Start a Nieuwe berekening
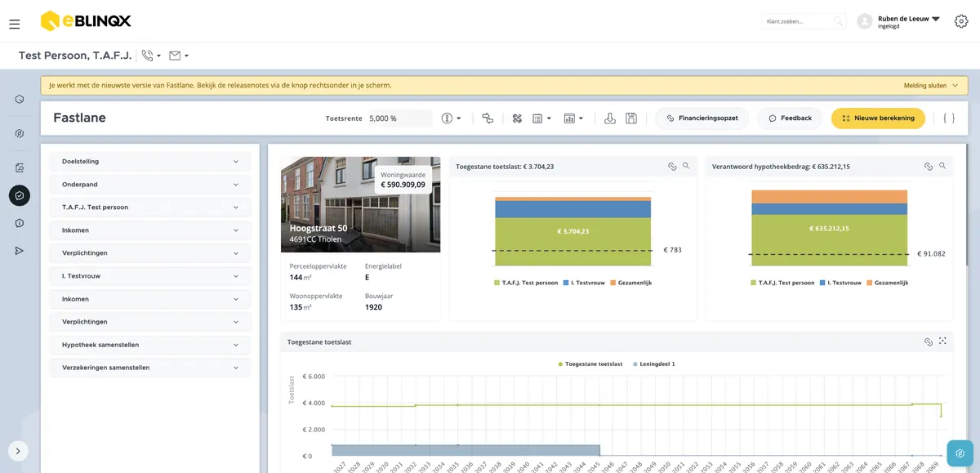 coord(878,118)
